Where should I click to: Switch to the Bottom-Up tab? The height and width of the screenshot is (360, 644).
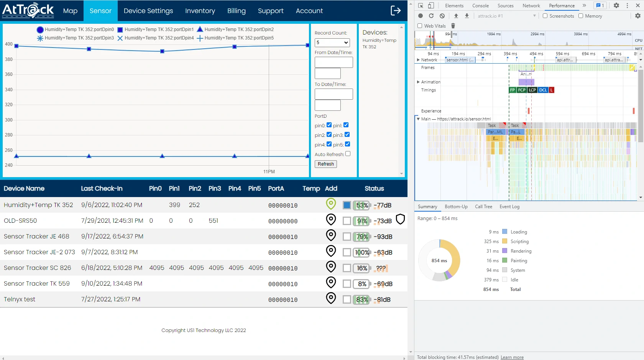tap(456, 207)
